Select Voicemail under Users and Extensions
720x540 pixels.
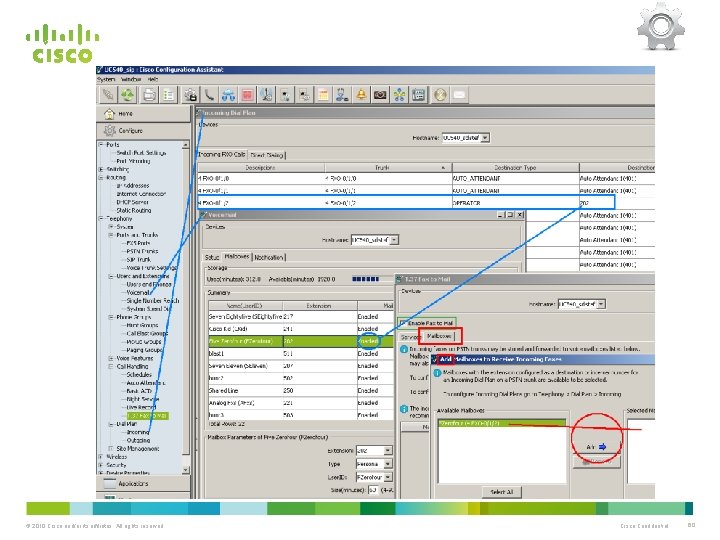pos(138,292)
